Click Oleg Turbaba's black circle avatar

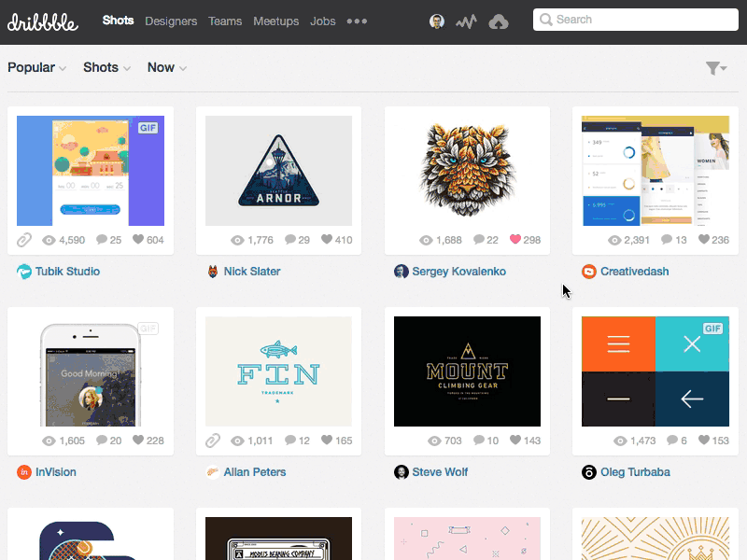[x=589, y=472]
